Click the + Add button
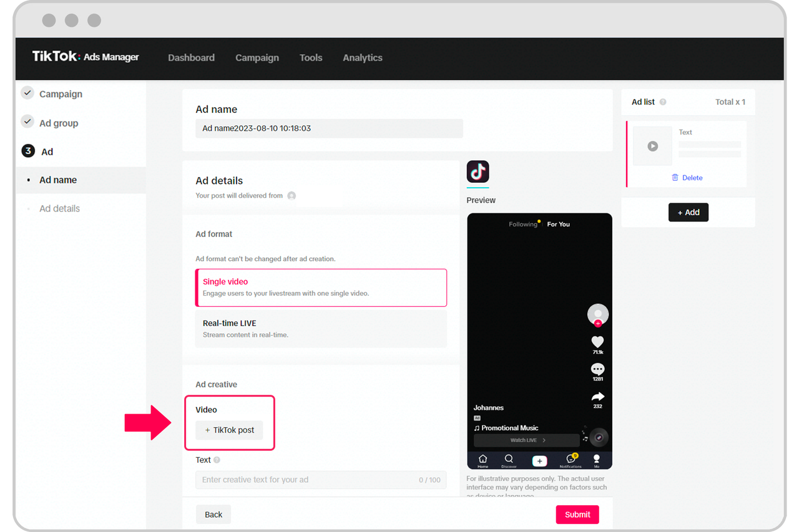This screenshot has width=799, height=532. pyautogui.click(x=689, y=212)
